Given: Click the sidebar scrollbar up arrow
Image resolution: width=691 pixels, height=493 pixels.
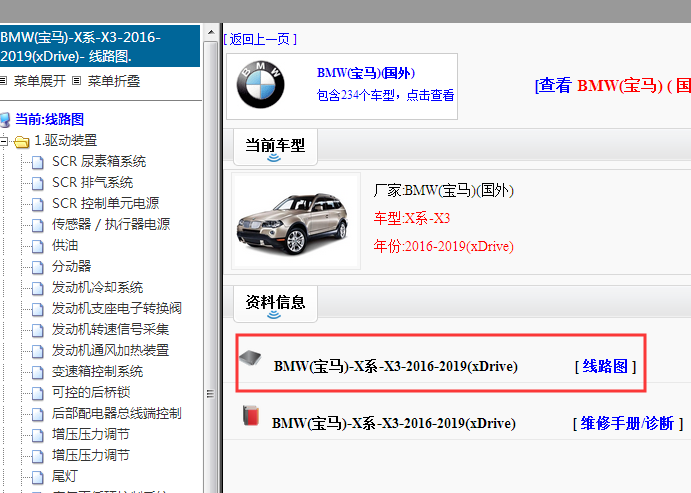Looking at the screenshot, I should 211,32.
